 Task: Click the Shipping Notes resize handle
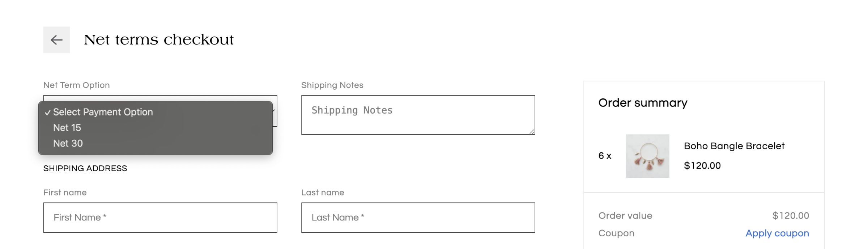532,132
